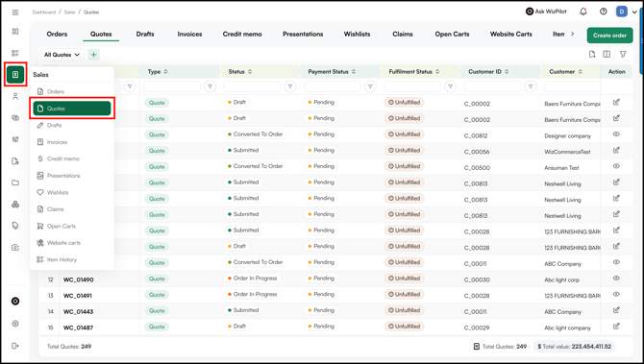
Task: Click the Payment Status filter icon
Action: [x=370, y=86]
